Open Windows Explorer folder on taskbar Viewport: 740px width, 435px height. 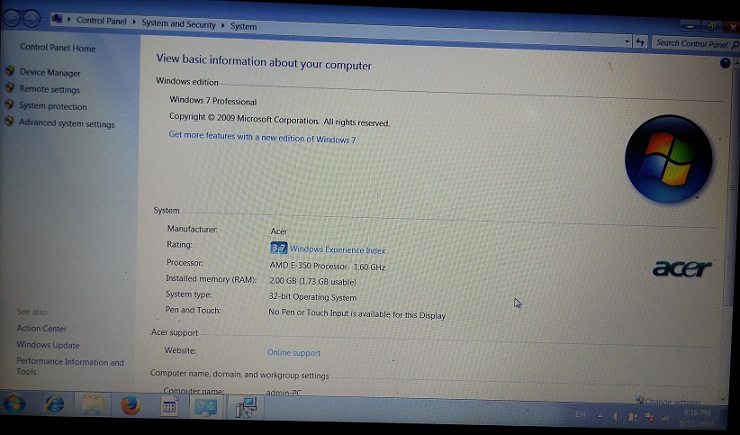click(x=92, y=405)
